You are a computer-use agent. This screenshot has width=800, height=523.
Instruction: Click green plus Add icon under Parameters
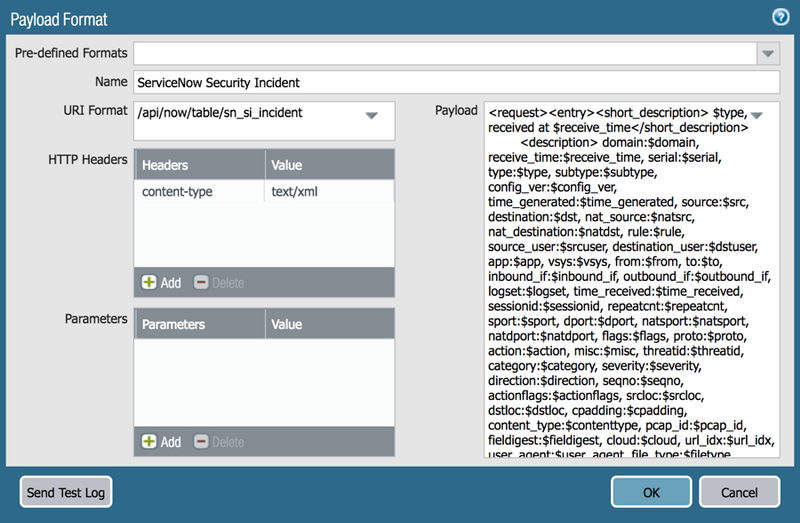pos(150,441)
